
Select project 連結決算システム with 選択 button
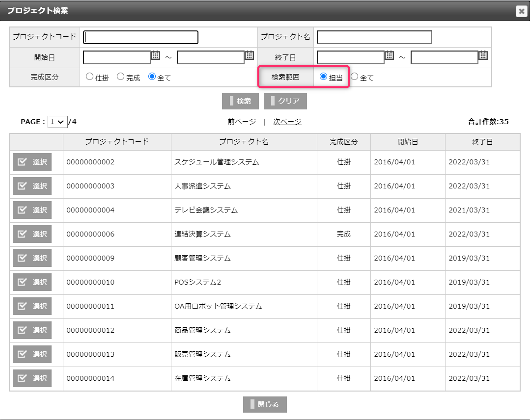pos(32,234)
